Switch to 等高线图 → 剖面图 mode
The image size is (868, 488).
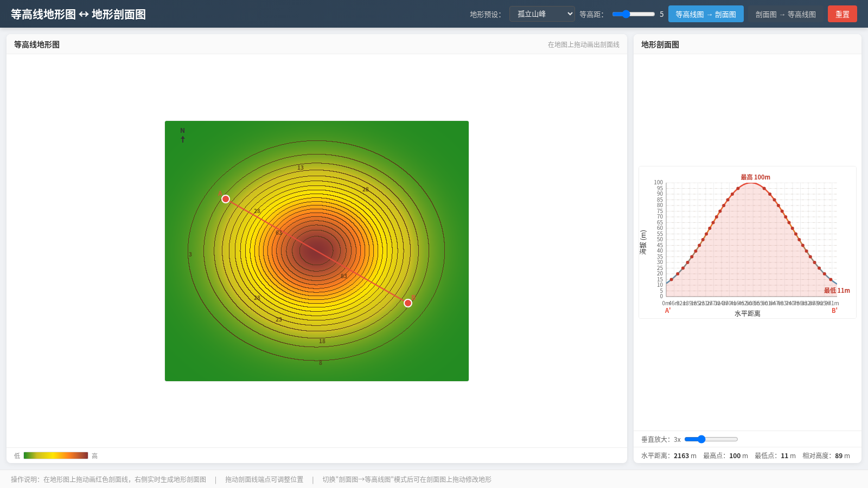(706, 14)
